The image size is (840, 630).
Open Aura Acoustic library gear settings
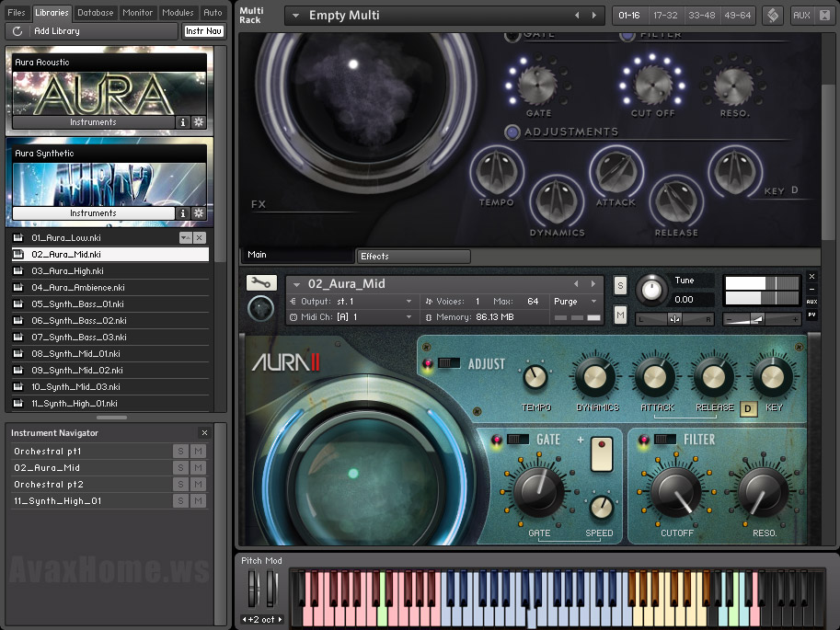(199, 122)
